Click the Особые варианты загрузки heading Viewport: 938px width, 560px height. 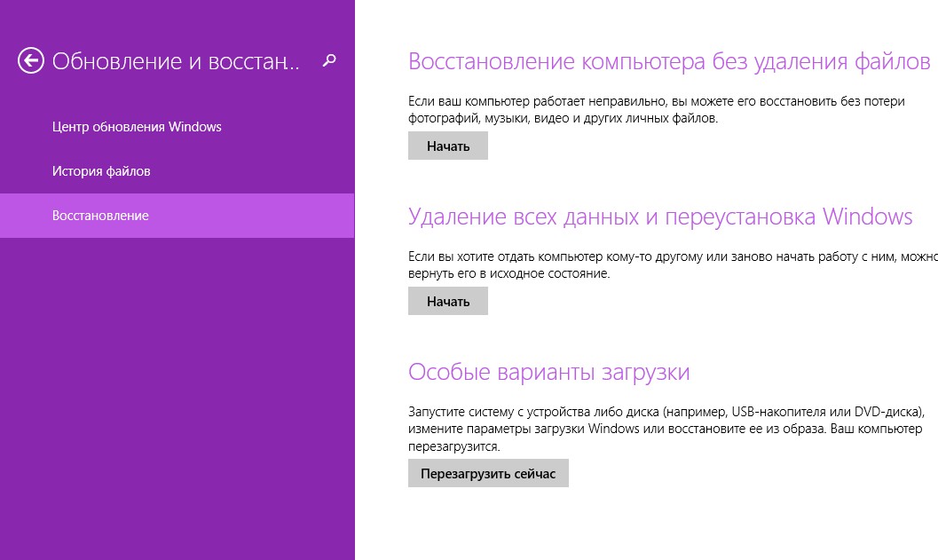coord(548,372)
